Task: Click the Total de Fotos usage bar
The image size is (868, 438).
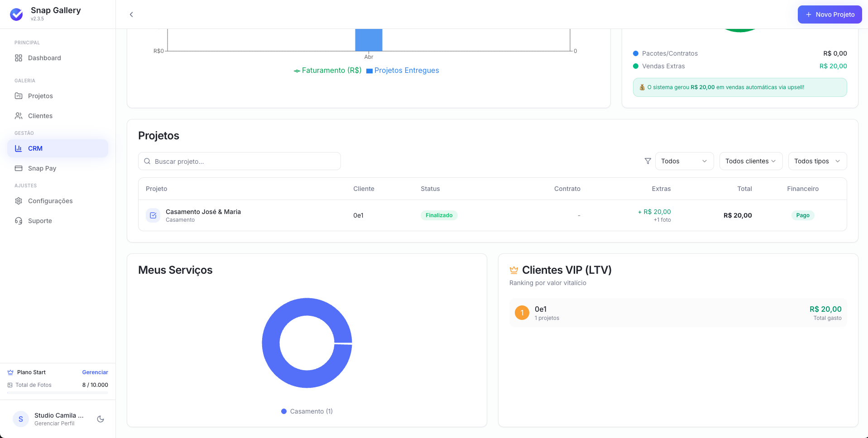Action: point(58,393)
